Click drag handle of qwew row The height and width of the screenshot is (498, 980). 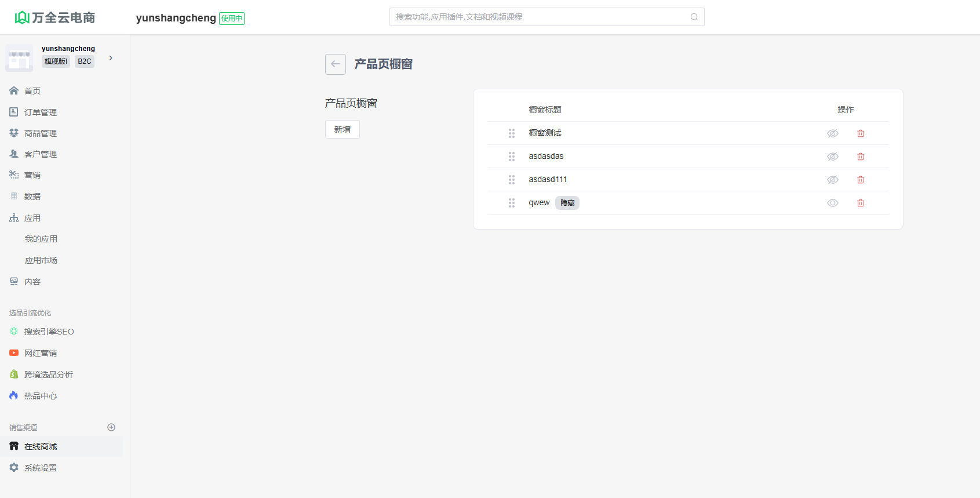click(511, 203)
